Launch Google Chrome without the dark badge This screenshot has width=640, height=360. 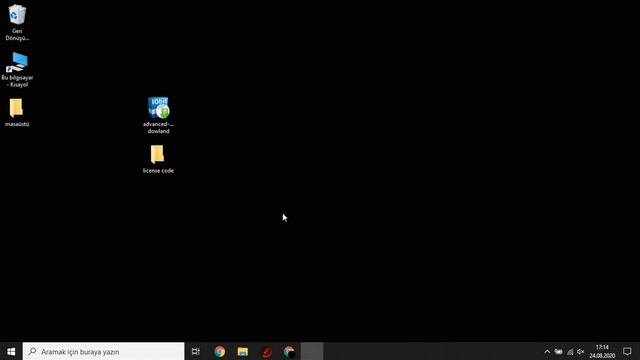[x=220, y=351]
